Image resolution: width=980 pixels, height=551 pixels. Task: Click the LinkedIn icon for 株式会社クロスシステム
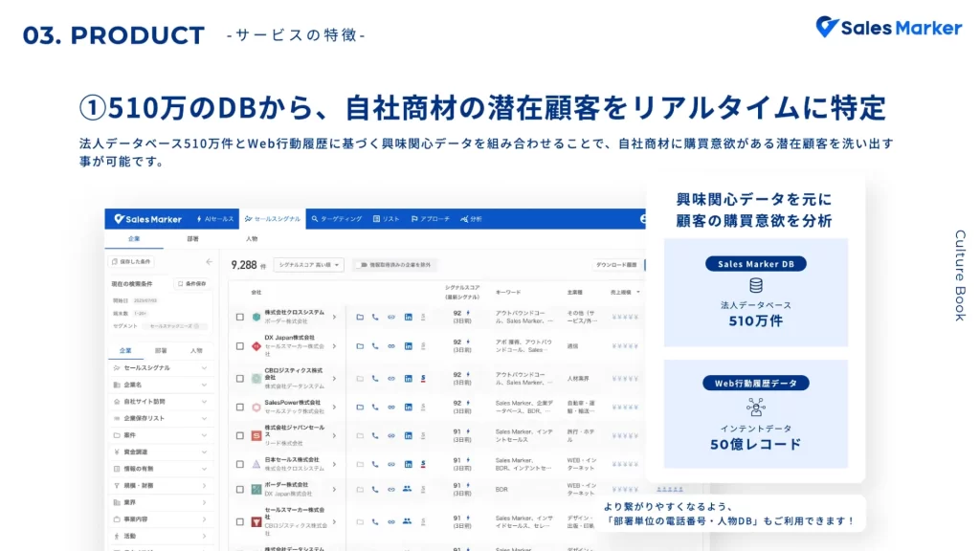[x=408, y=317]
